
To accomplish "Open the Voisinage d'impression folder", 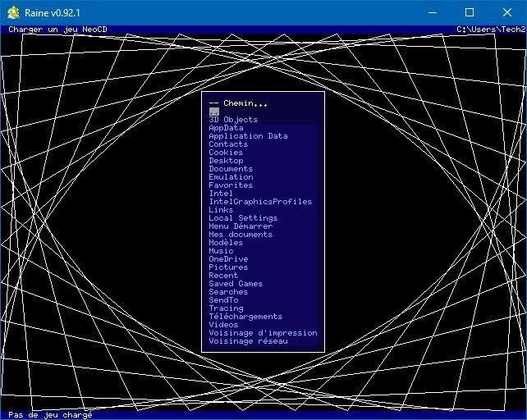I will (263, 333).
